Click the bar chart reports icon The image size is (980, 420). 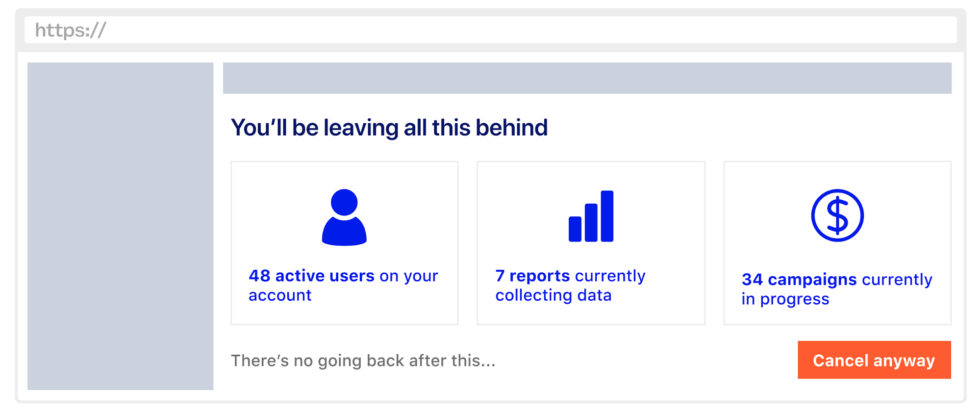click(591, 216)
